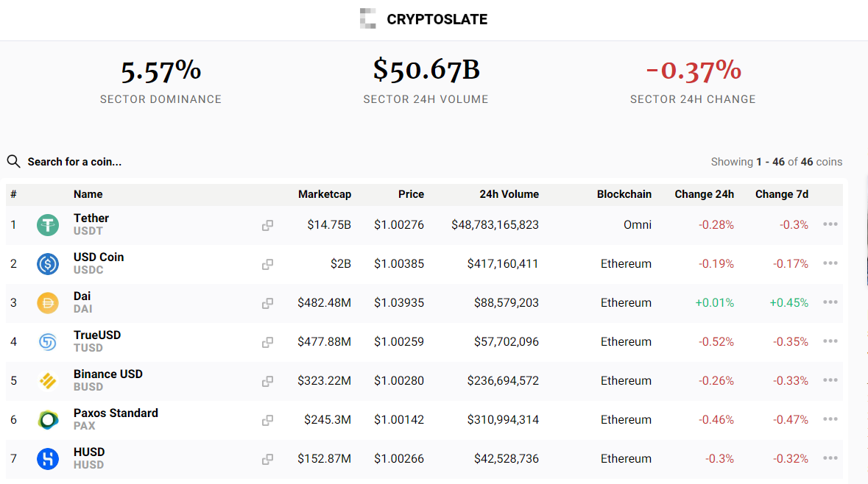Click the Dai coin logo icon
The height and width of the screenshot is (484, 868).
pos(48,303)
